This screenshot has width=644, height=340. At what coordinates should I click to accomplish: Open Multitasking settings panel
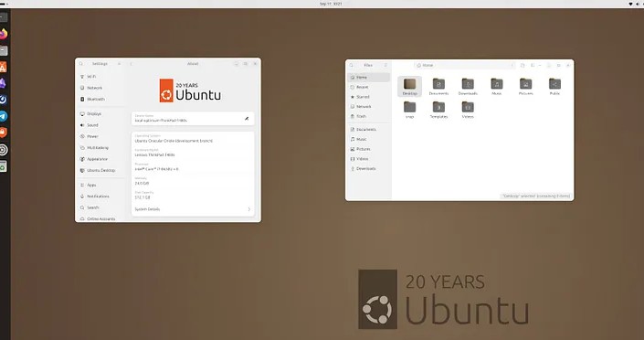pyautogui.click(x=101, y=147)
